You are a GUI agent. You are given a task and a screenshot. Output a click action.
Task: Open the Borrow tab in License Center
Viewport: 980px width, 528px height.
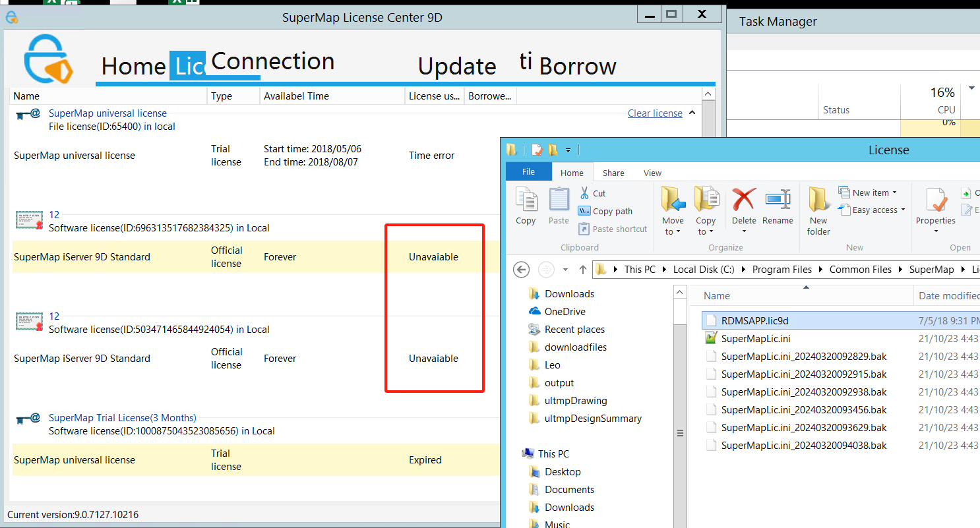(x=578, y=67)
